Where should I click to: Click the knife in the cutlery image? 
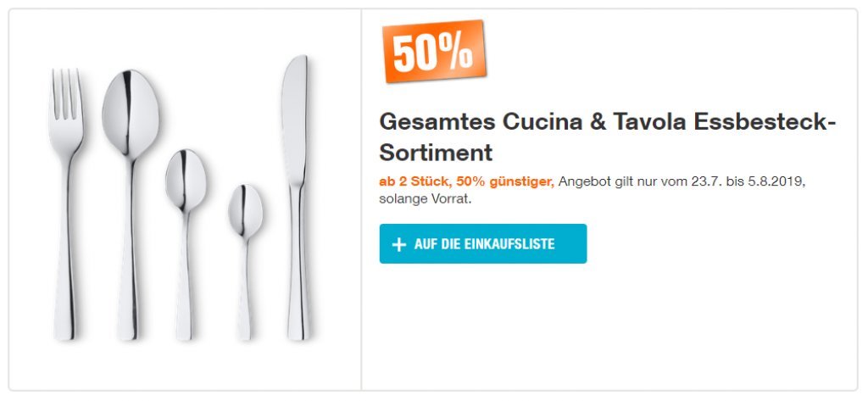click(x=295, y=195)
